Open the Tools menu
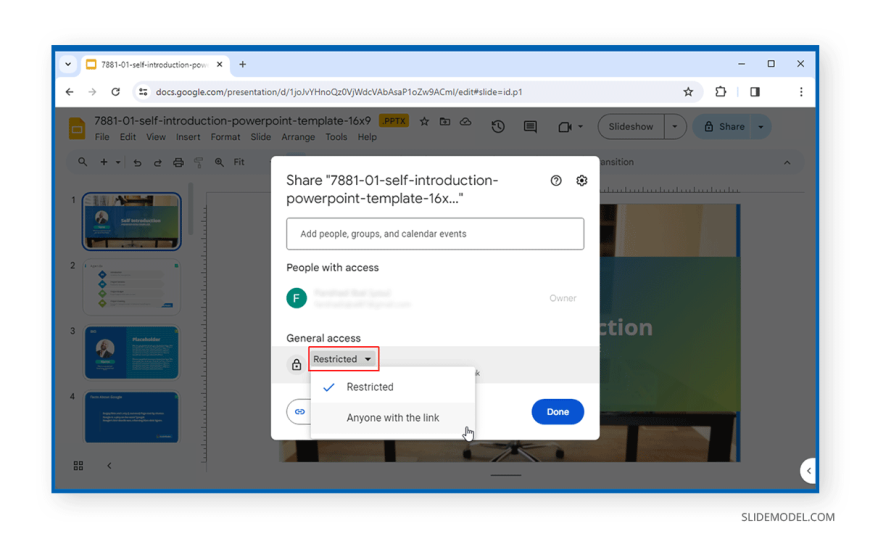The width and height of the screenshot is (870, 539). pos(336,137)
